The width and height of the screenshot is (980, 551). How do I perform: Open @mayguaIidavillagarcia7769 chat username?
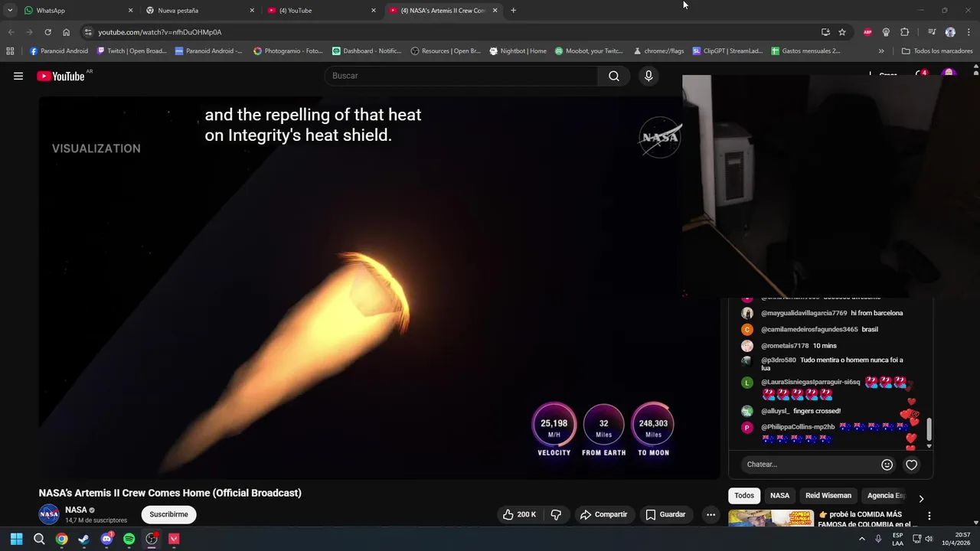pos(804,313)
